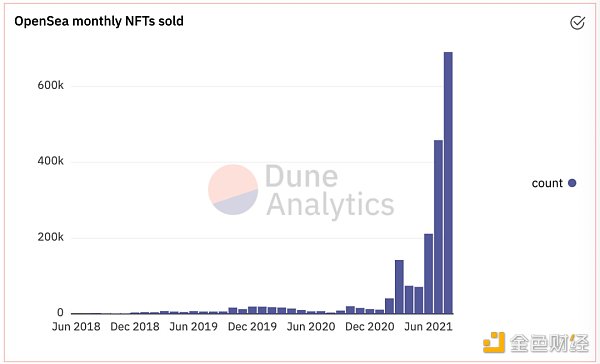Image resolution: width=600 pixels, height=364 pixels.
Task: Click the Dune Analytics watermark text
Action: [x=330, y=191]
